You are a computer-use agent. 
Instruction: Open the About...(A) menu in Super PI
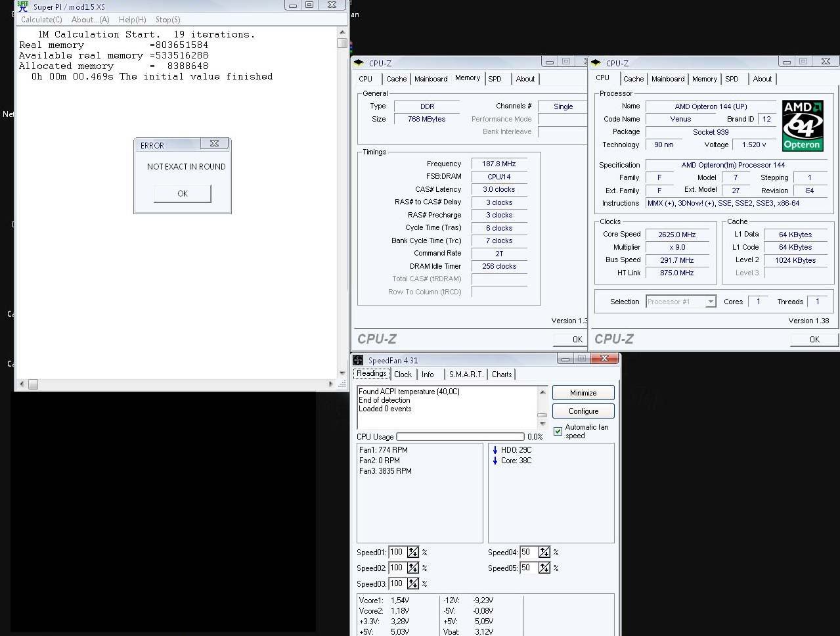[x=90, y=20]
